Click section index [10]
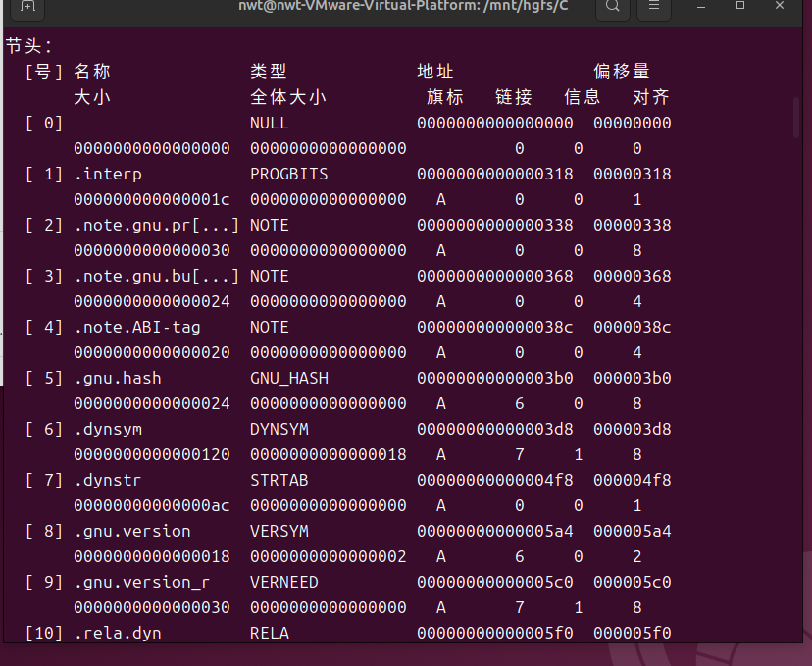 point(44,634)
